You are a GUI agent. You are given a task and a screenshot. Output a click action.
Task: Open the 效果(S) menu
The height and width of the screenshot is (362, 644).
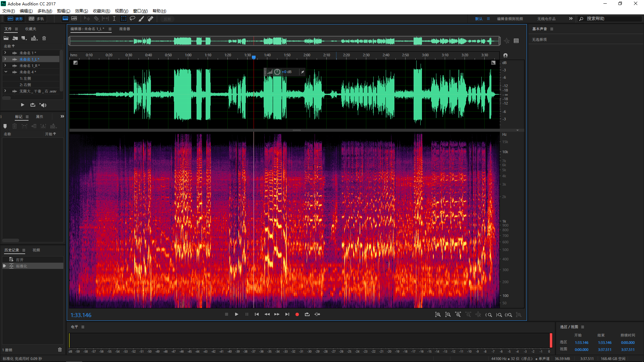pyautogui.click(x=81, y=11)
